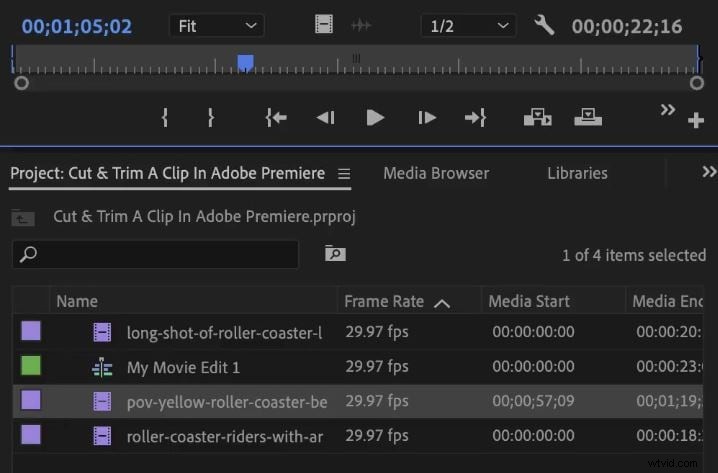Click the blue playhead on time ruler

point(245,63)
